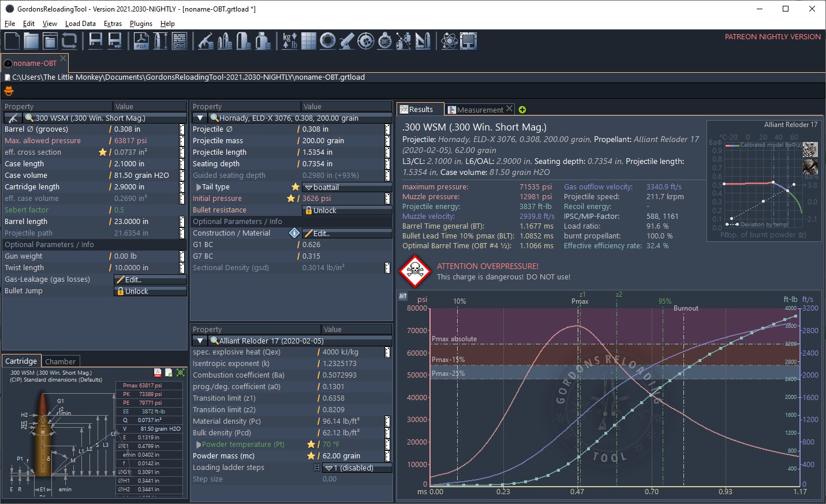
Task: Select the noname-OBT document tab
Action: tap(35, 63)
